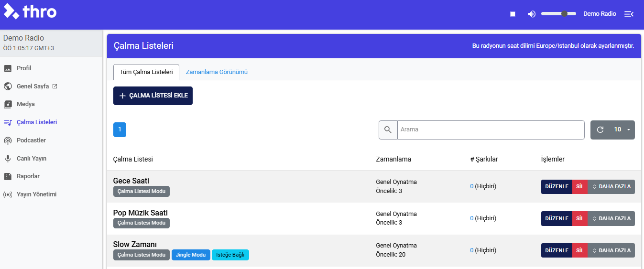Click the Raporlar document icon
The width and height of the screenshot is (644, 269).
point(8,176)
